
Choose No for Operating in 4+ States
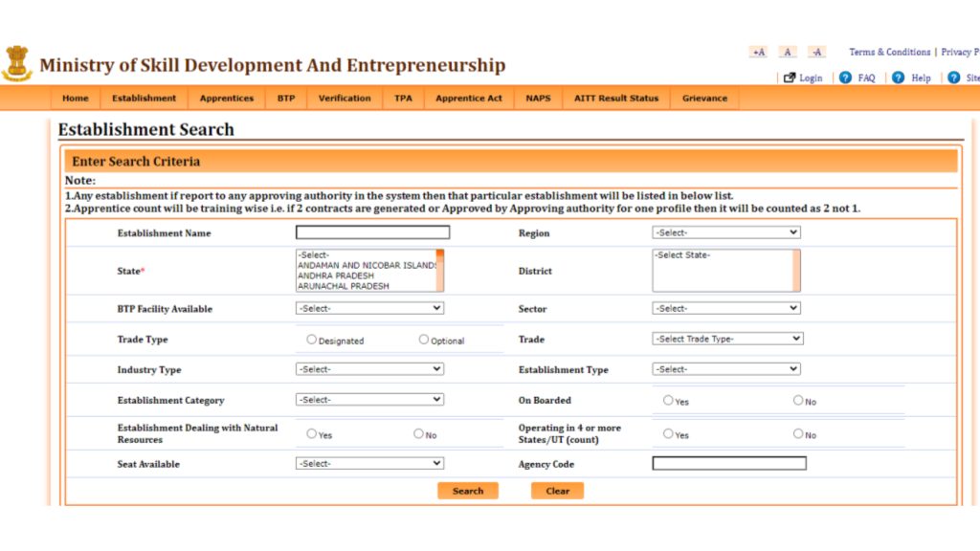[x=798, y=433]
